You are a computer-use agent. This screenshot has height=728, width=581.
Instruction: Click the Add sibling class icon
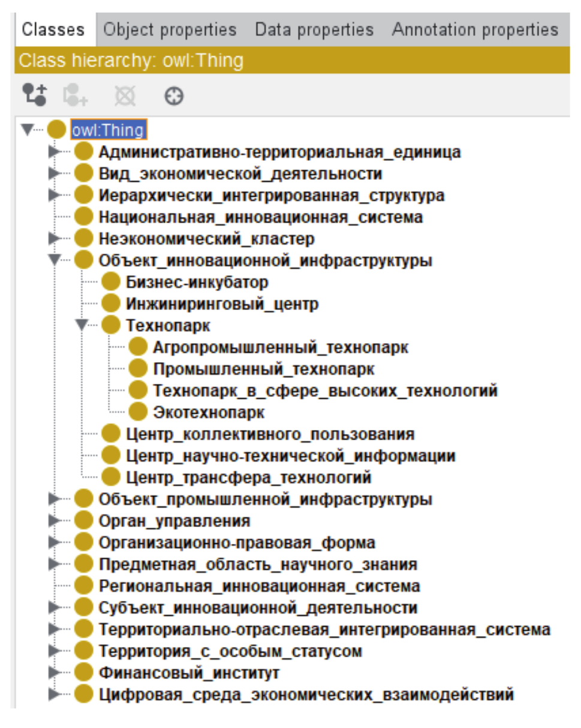pos(74,94)
